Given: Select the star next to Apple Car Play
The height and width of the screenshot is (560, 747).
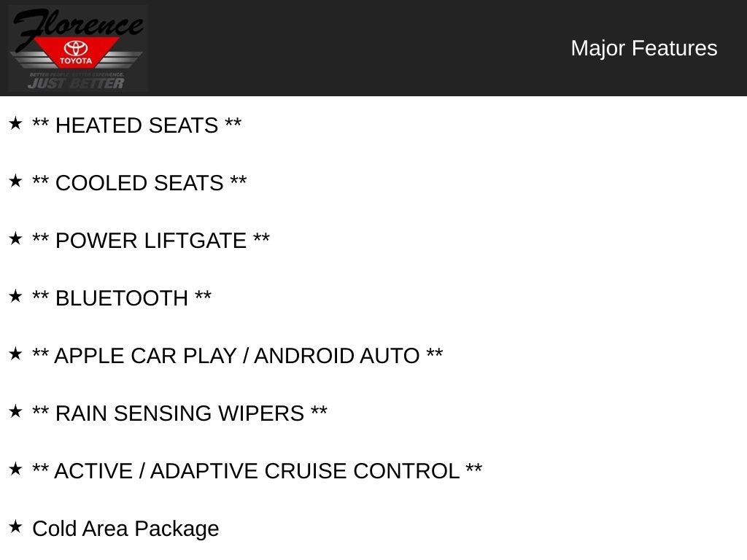Looking at the screenshot, I should point(15,354).
